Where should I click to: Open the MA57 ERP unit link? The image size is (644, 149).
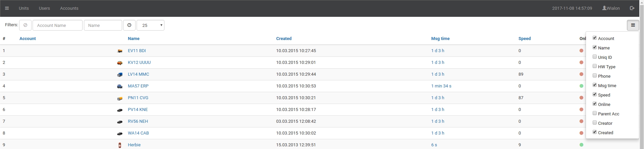click(x=138, y=86)
